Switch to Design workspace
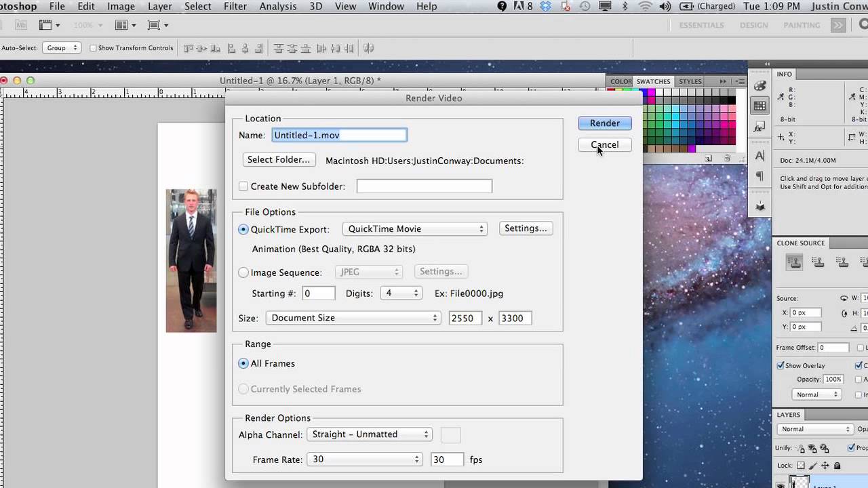Viewport: 868px width, 488px height. click(754, 25)
